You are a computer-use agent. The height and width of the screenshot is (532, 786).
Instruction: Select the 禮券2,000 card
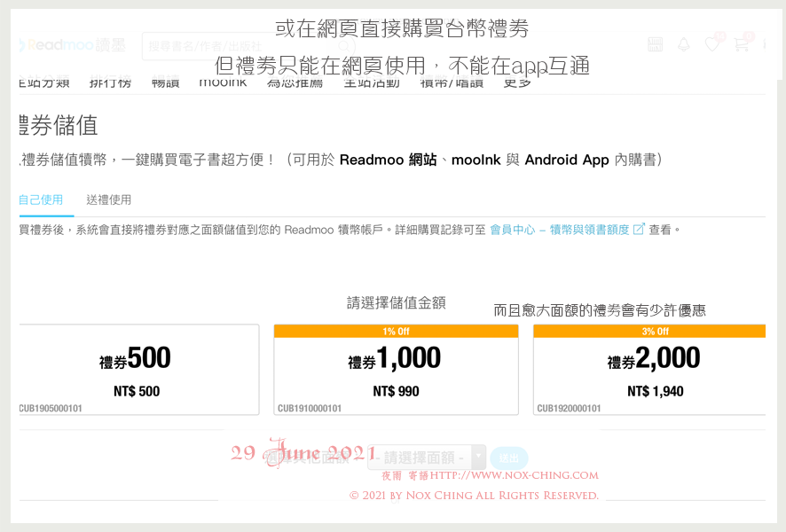(649, 370)
